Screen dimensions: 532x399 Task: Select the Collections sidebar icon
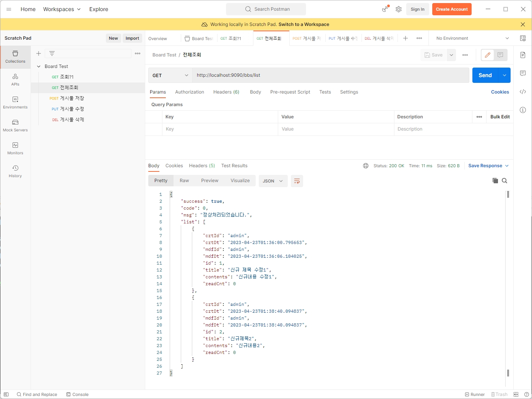pyautogui.click(x=15, y=57)
